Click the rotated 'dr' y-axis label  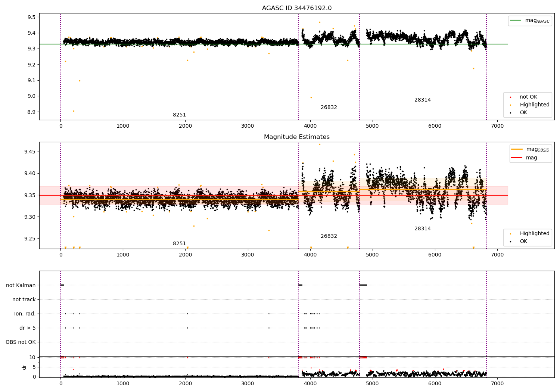[x=24, y=367]
